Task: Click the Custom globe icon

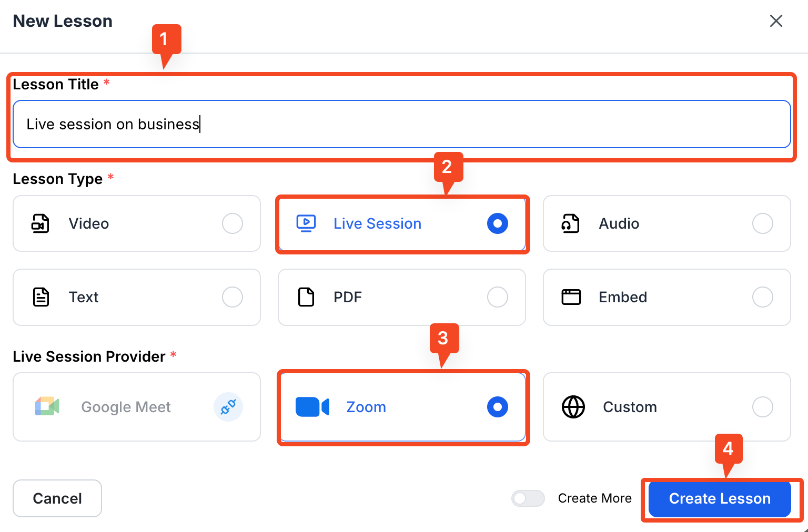Action: point(573,407)
